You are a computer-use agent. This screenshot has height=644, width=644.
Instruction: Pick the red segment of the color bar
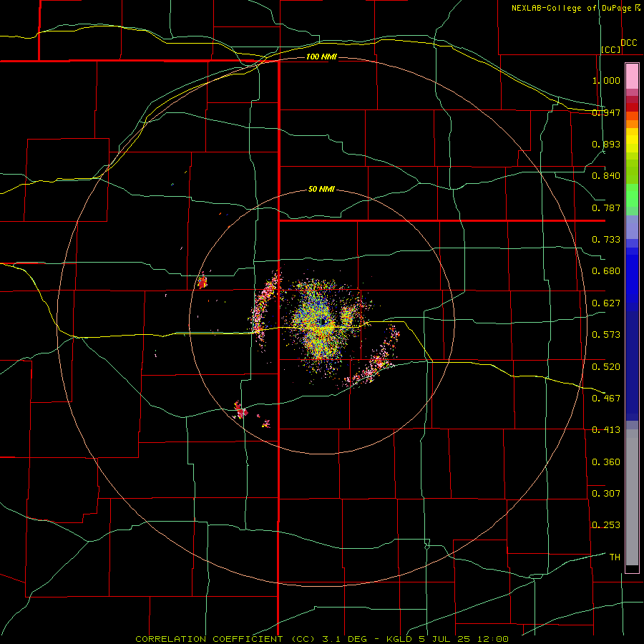pyautogui.click(x=632, y=107)
